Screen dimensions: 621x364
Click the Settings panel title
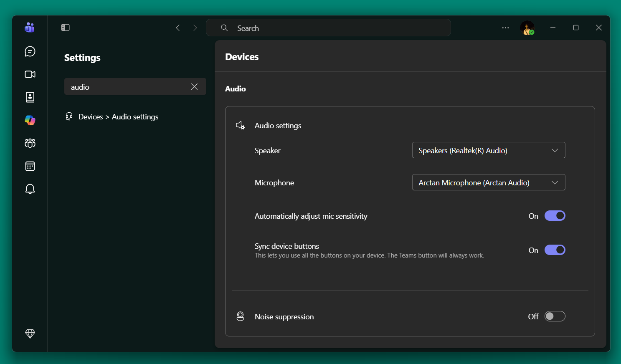[x=82, y=58]
